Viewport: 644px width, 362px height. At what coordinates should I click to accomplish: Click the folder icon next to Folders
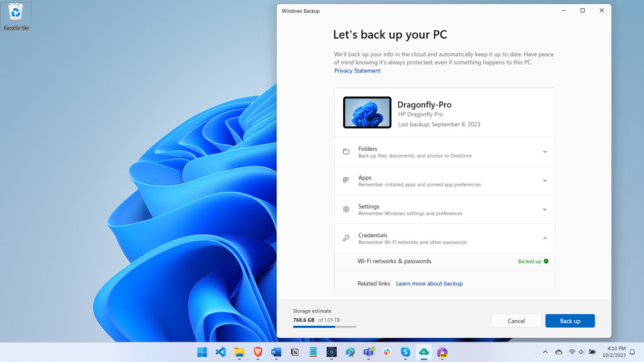pos(346,151)
